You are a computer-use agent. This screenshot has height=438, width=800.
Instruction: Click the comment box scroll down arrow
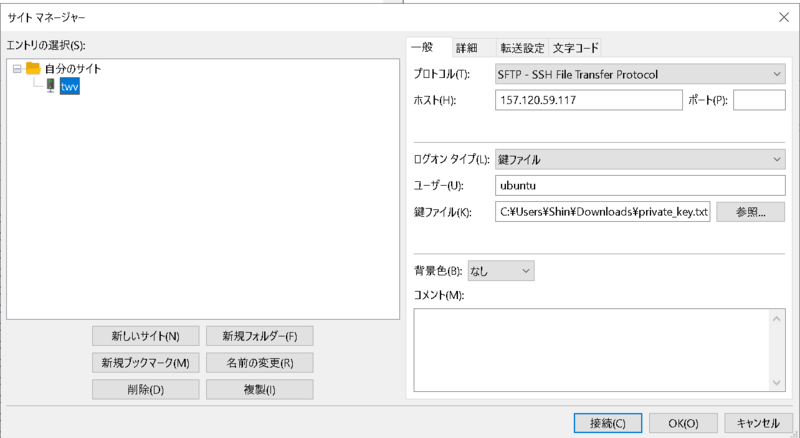click(x=777, y=382)
